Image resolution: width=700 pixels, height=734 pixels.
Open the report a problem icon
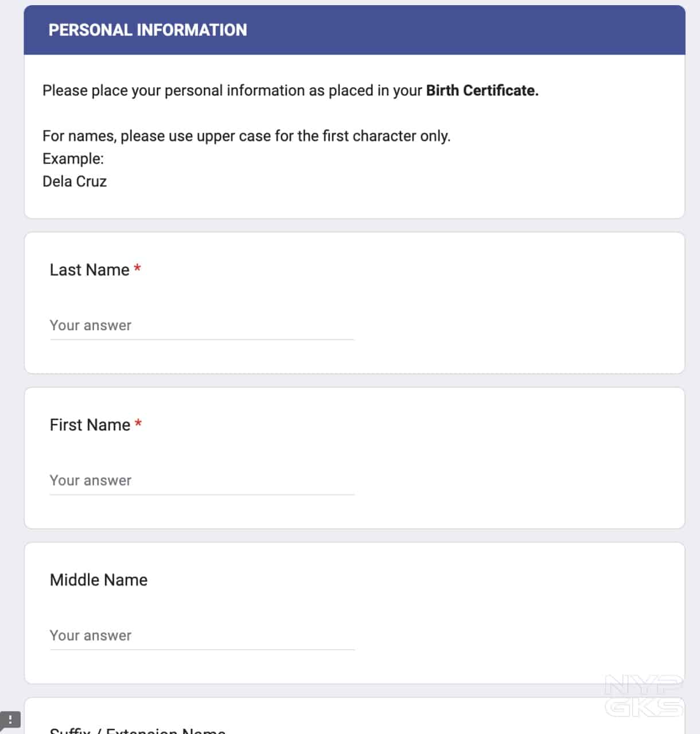pyautogui.click(x=10, y=720)
